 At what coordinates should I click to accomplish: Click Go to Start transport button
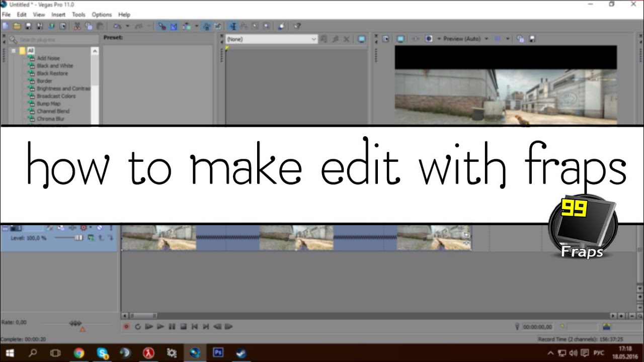point(195,327)
